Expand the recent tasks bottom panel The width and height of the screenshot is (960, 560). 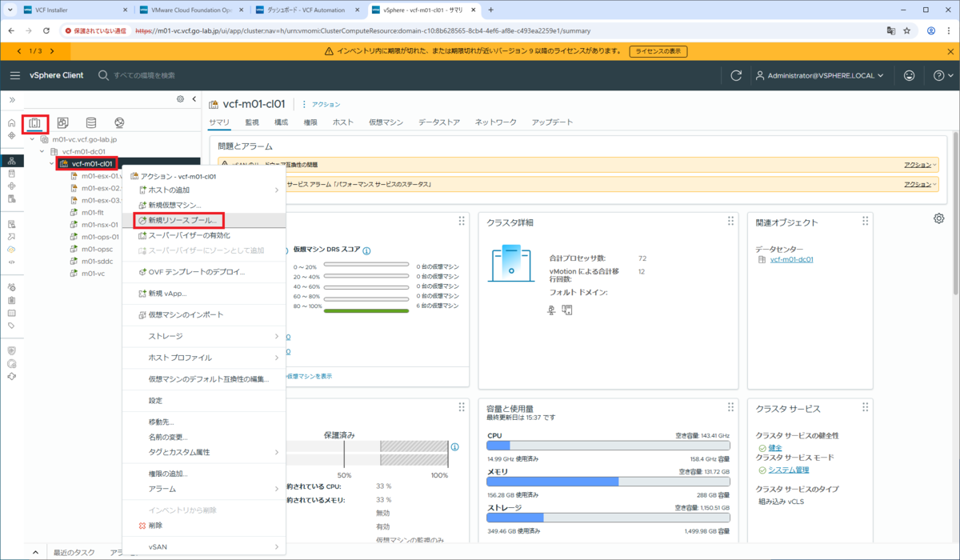[x=34, y=552]
